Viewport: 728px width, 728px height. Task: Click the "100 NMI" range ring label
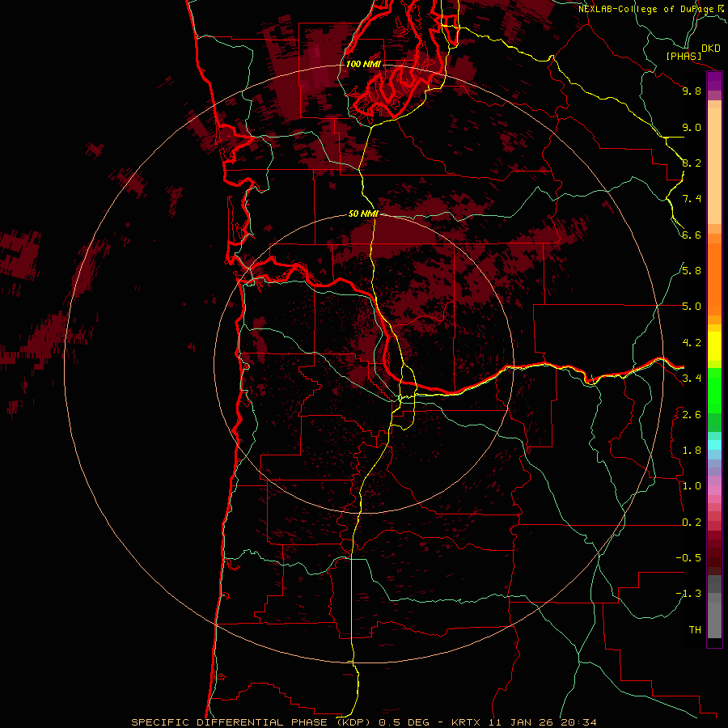click(x=363, y=64)
